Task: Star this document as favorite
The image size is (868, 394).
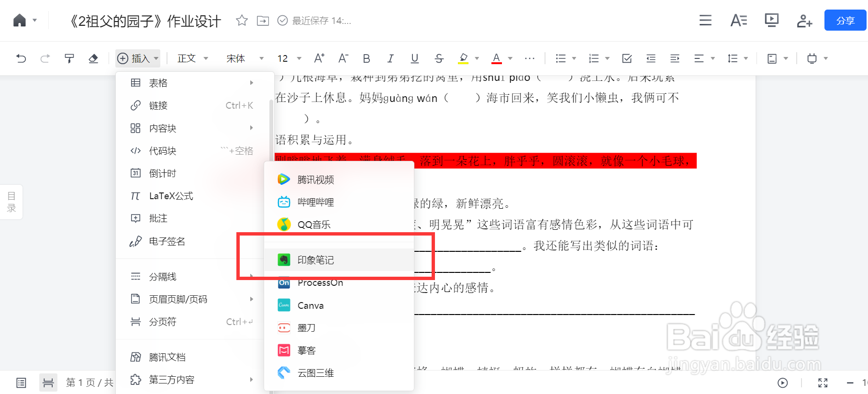Action: [242, 21]
